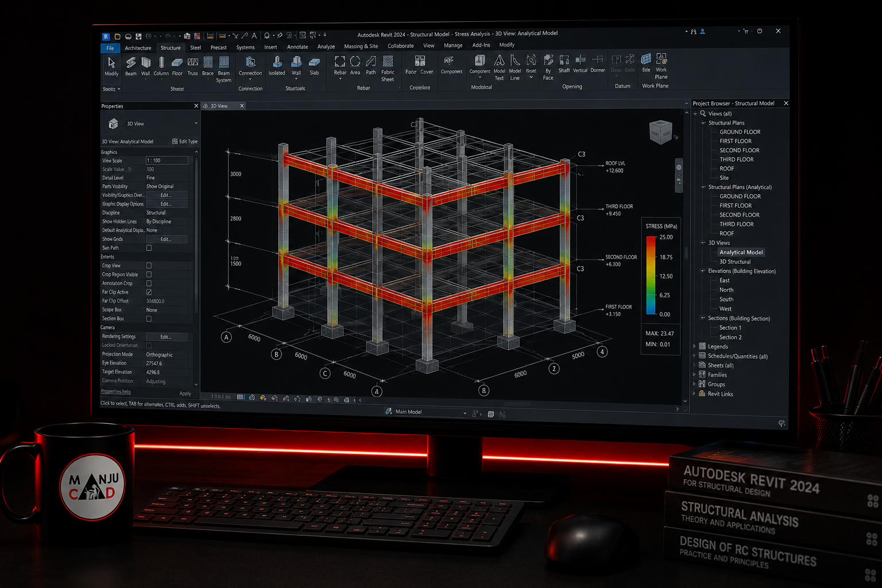Collapse Sections (Building Section) node
882x588 pixels.
703,318
